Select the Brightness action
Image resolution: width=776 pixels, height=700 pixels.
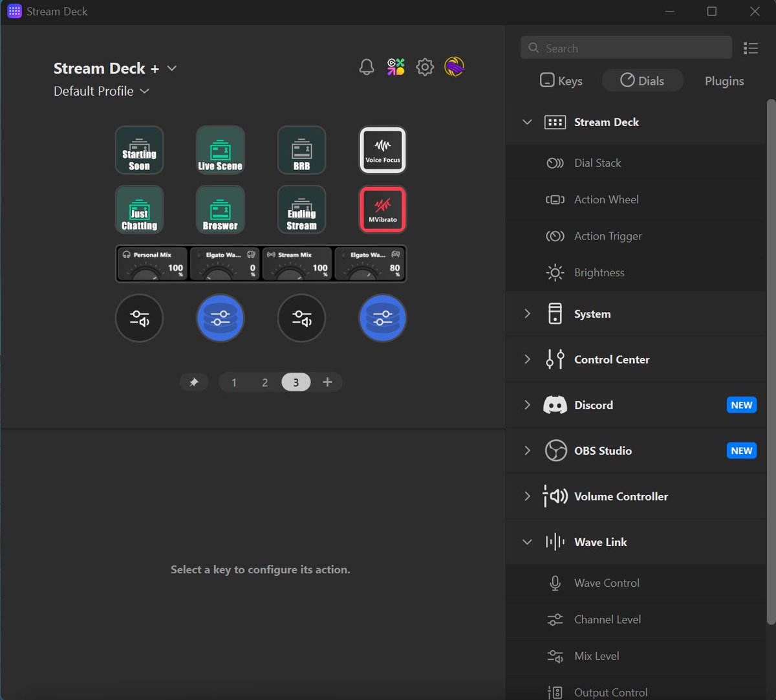(636, 272)
